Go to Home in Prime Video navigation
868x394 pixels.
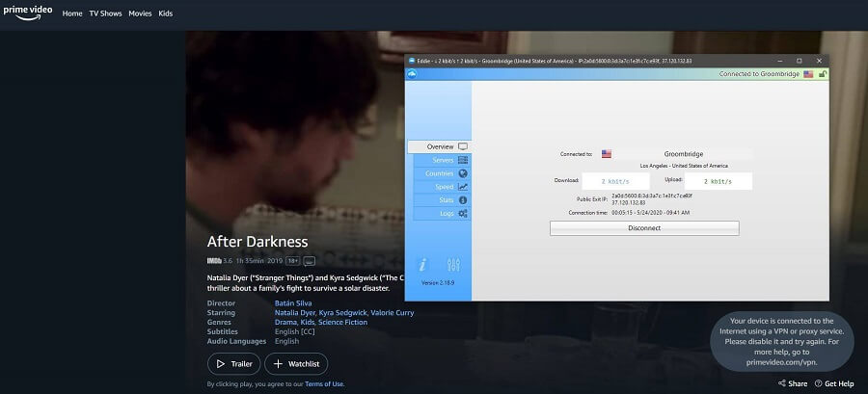click(x=72, y=13)
